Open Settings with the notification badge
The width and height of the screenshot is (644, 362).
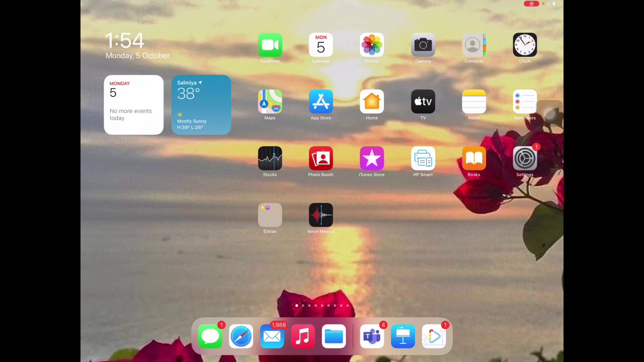(525, 159)
